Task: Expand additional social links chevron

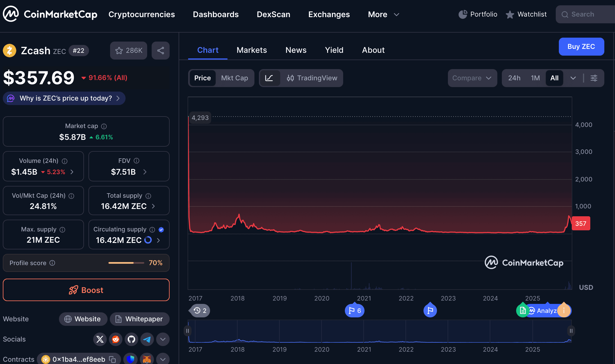Action: 163,339
